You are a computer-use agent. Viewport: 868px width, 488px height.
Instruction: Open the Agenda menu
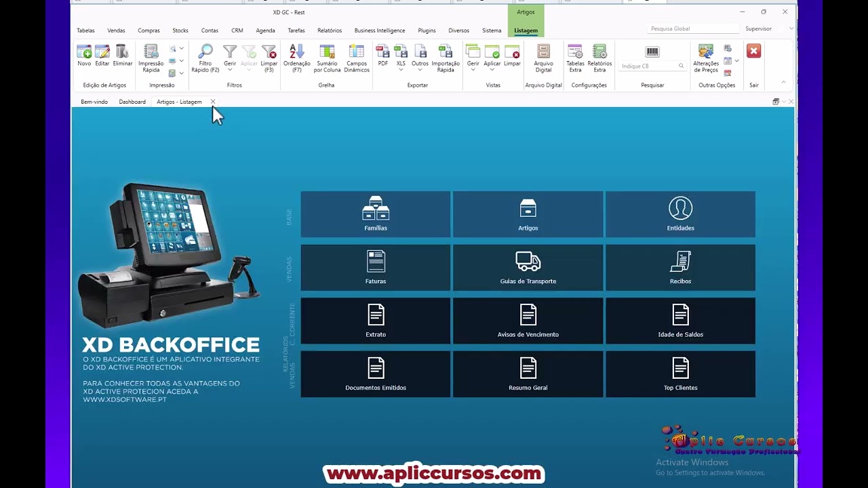point(265,30)
